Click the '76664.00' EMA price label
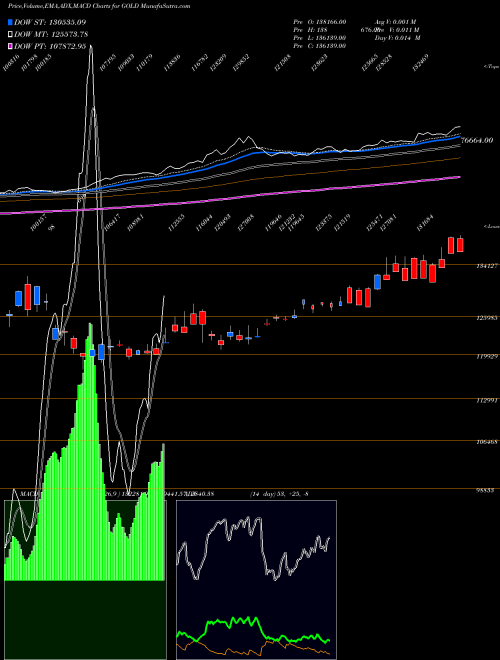This screenshot has height=660, width=500. click(x=477, y=140)
